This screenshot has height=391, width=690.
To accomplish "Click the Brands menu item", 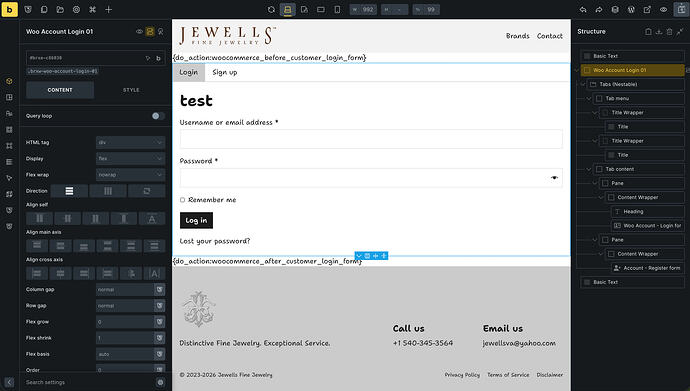I will point(518,36).
